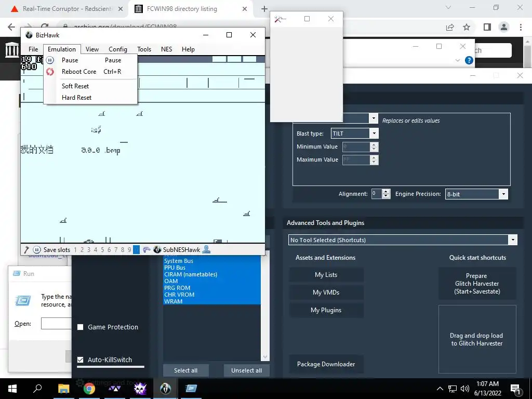The height and width of the screenshot is (399, 532).
Task: Open Chrome's share page icon
Action: (450, 27)
